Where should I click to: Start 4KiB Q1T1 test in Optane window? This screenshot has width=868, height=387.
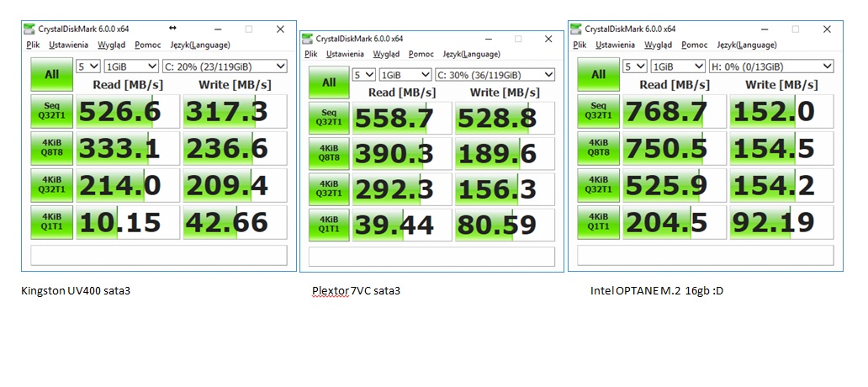point(598,221)
